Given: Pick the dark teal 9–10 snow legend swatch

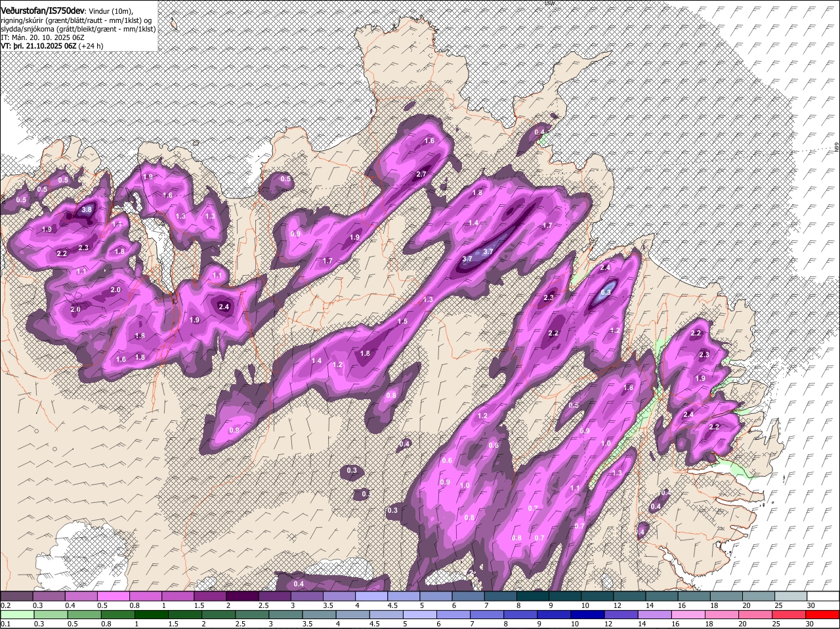Looking at the screenshot, I should click(565, 596).
